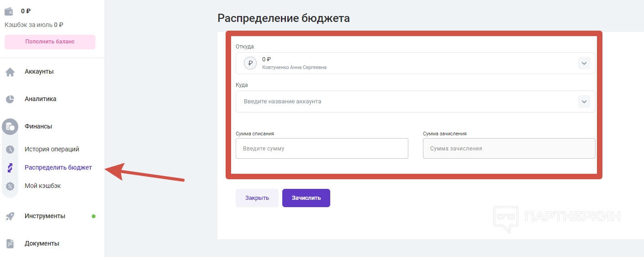Image resolution: width=644 pixels, height=257 pixels.
Task: Click the rocket icon for Инструменты
Action: (10, 216)
